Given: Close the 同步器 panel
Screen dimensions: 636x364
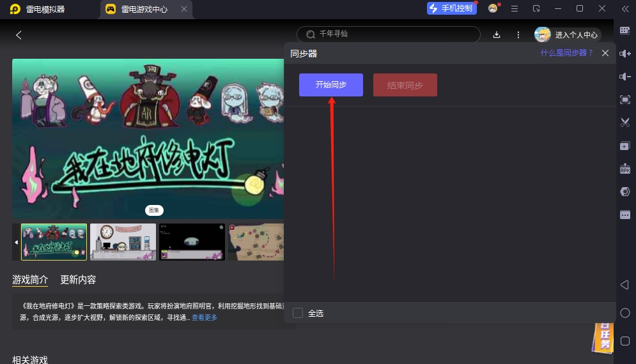Looking at the screenshot, I should (605, 53).
